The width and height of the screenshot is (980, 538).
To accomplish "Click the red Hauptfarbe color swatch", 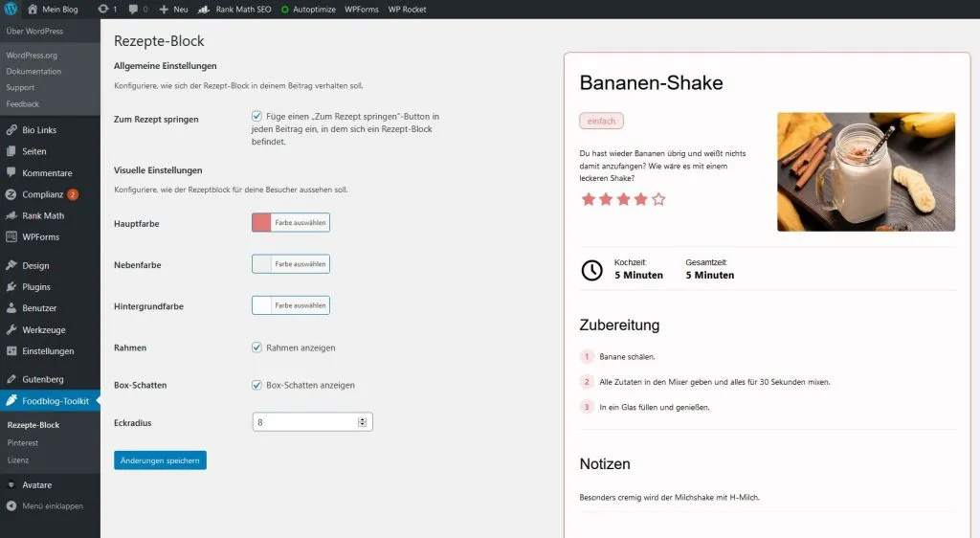I will click(x=261, y=223).
